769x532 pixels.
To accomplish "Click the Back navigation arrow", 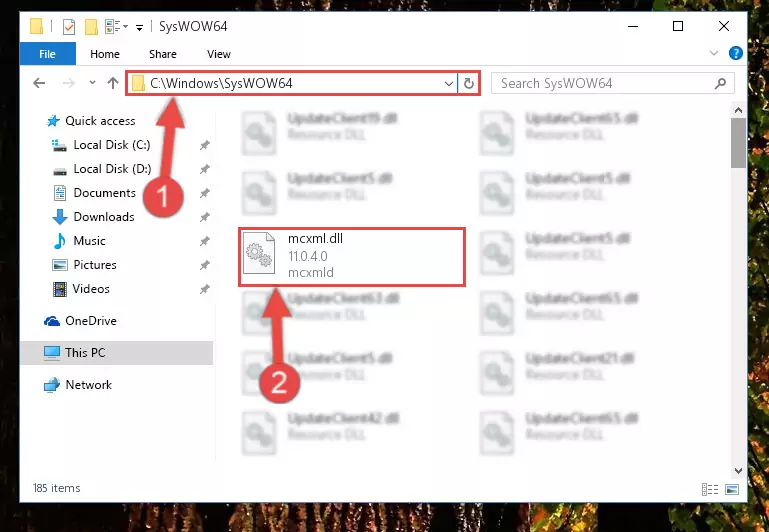I will 39,83.
